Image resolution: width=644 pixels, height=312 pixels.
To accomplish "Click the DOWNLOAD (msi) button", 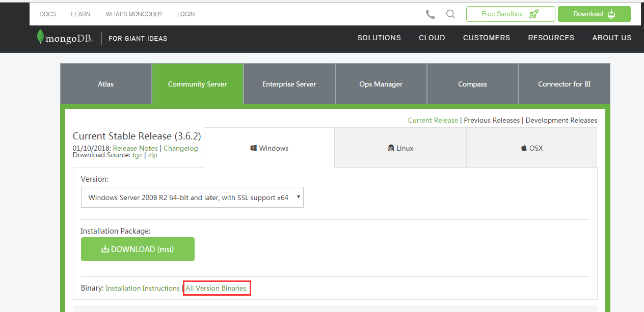I will (x=138, y=249).
